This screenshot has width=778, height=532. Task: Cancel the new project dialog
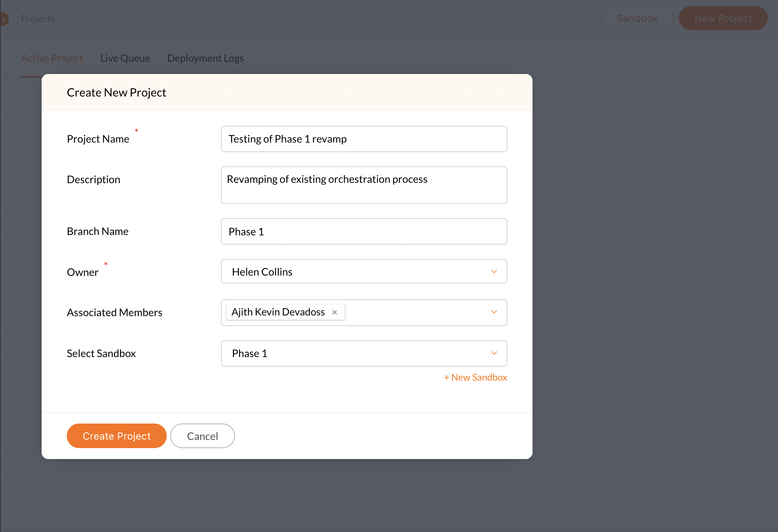(202, 436)
